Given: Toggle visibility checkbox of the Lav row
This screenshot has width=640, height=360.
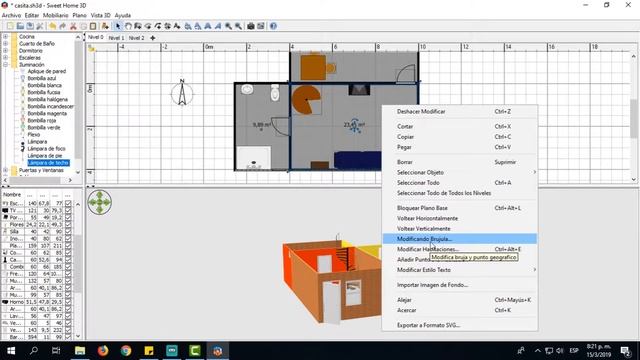Looking at the screenshot, I should point(68,316).
